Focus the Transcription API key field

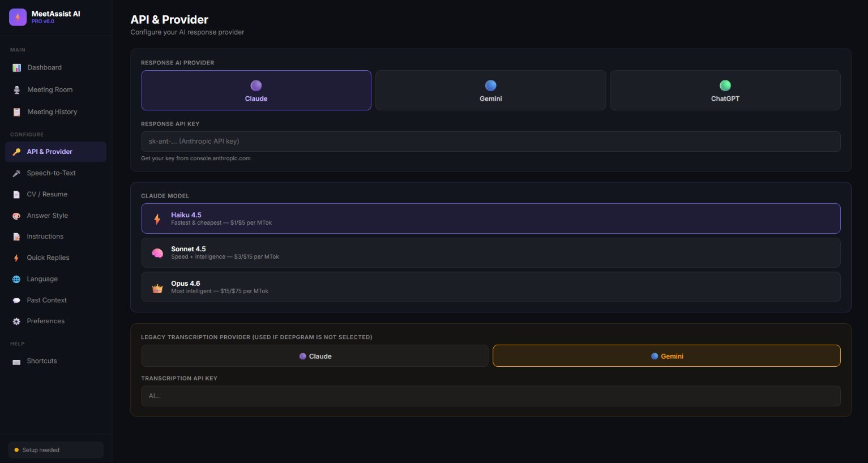click(491, 396)
